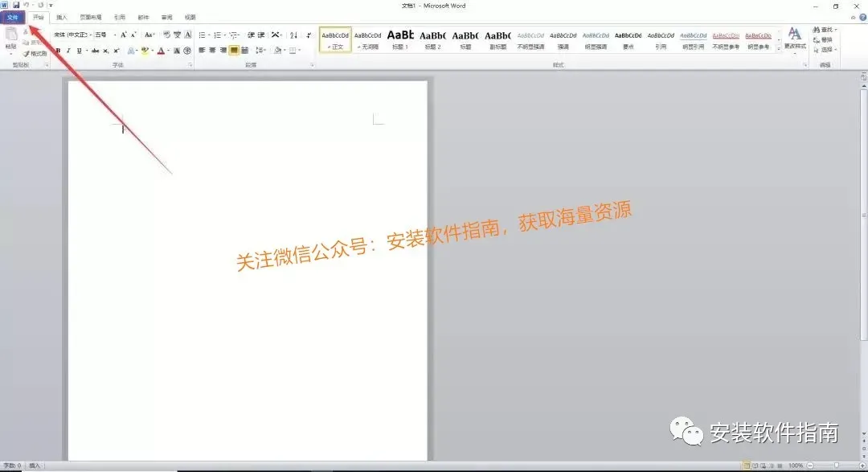The height and width of the screenshot is (472, 868).
Task: Toggle Show/Hide paragraph marks
Action: click(x=309, y=35)
